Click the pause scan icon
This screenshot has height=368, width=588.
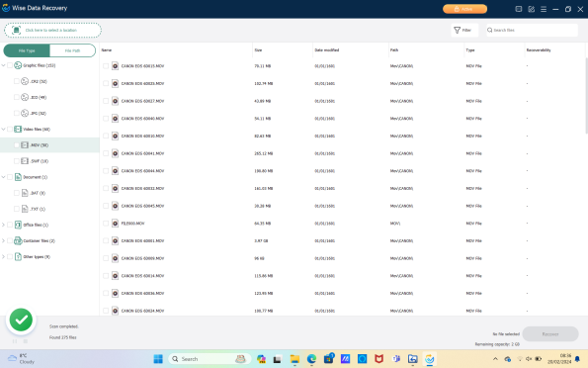click(15, 341)
